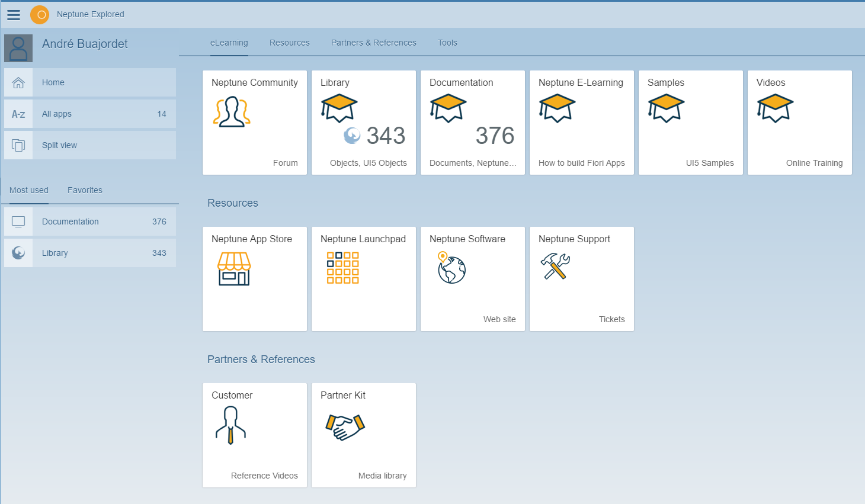Open All apps list
The height and width of the screenshot is (504, 865).
click(x=90, y=114)
